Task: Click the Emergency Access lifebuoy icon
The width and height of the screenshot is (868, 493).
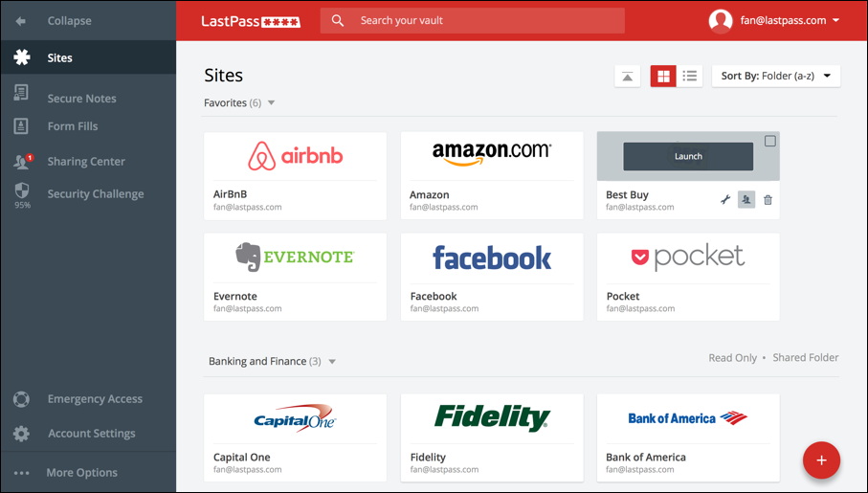Action: [x=21, y=399]
